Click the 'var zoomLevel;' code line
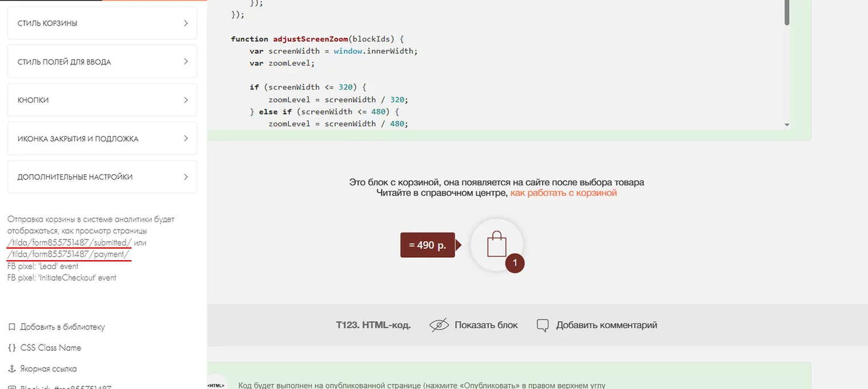868x389 pixels. (x=282, y=63)
